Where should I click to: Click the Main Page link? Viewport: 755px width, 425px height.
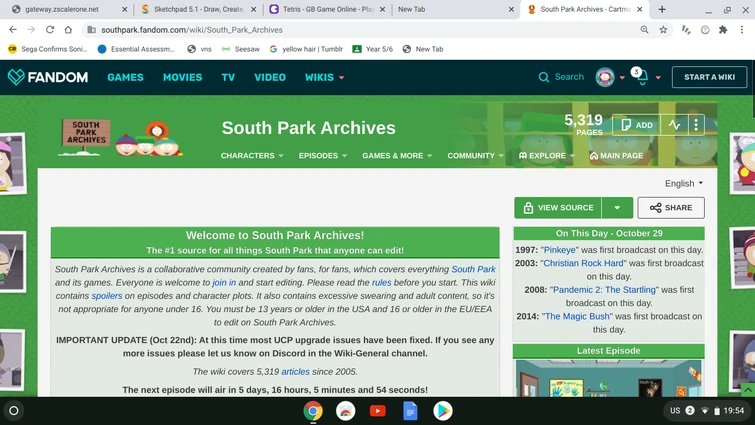(616, 155)
